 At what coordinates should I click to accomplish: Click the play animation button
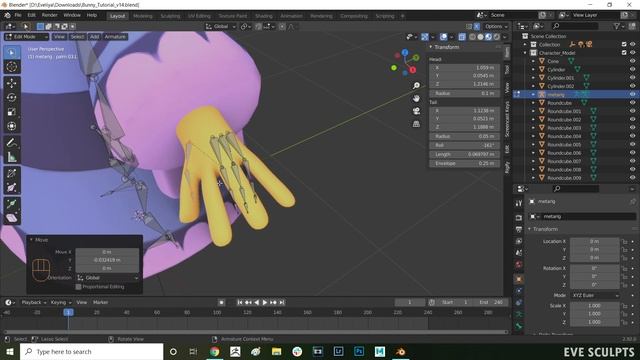coord(264,302)
